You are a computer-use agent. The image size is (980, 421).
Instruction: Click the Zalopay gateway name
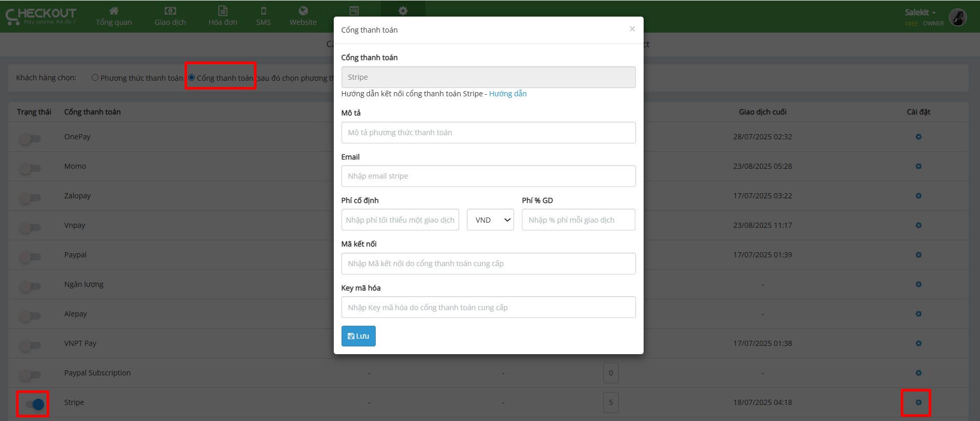click(x=77, y=196)
